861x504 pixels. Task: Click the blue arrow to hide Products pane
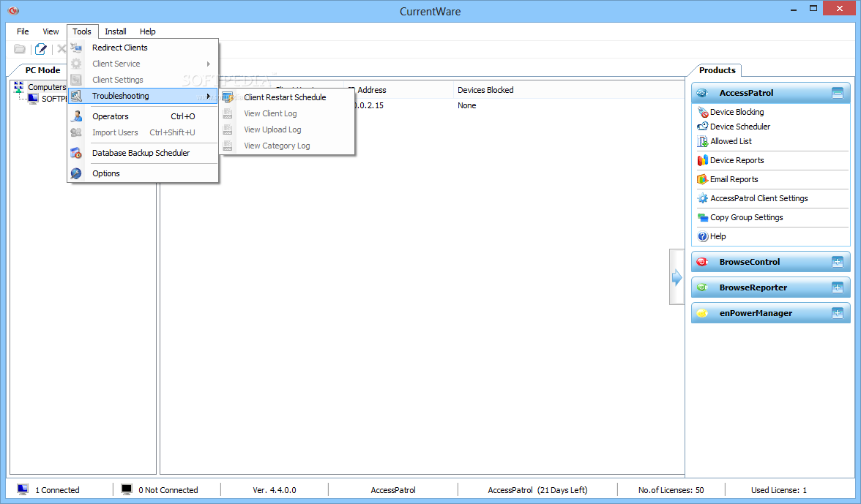[x=676, y=277]
